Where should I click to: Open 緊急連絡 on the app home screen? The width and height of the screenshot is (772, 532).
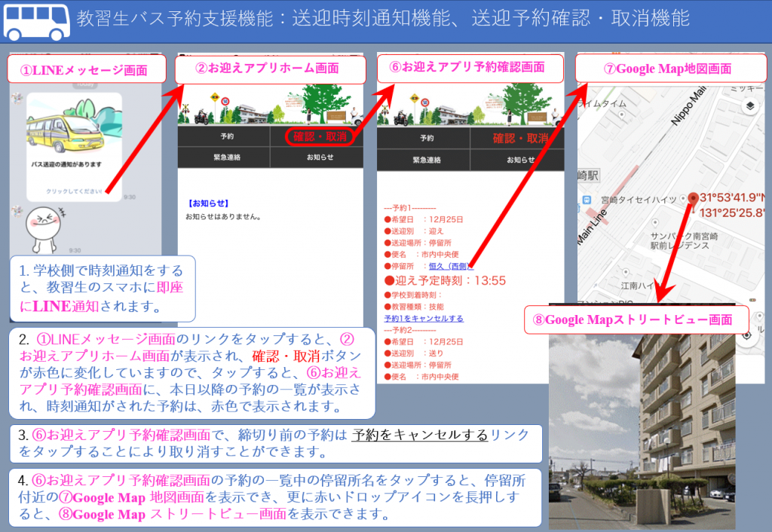[x=224, y=158]
